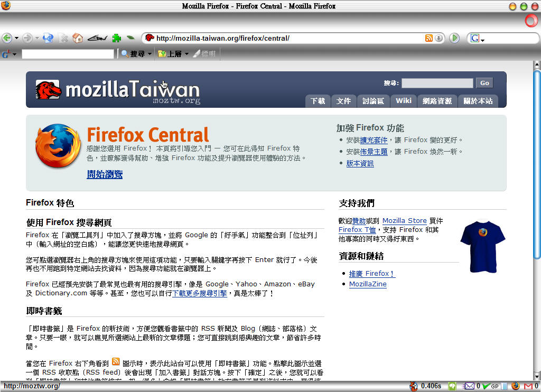Click the GP label in status bar
Image resolution: width=541 pixels, height=392 pixels.
[x=495, y=387]
